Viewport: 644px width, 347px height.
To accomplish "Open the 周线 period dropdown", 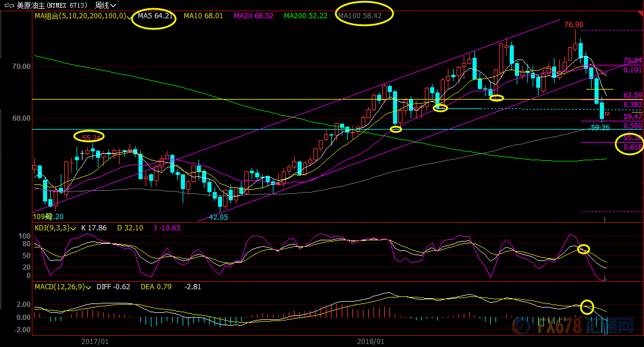I will (105, 5).
